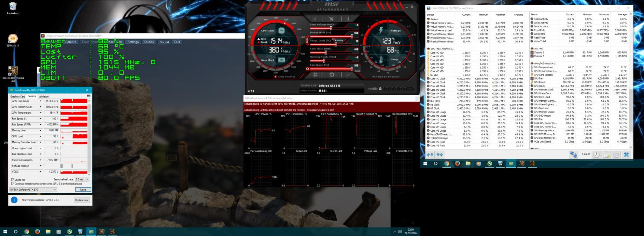The image size is (644, 236).
Task: Click HWiNFO Total CPU Usage row
Action: [x=475, y=138]
